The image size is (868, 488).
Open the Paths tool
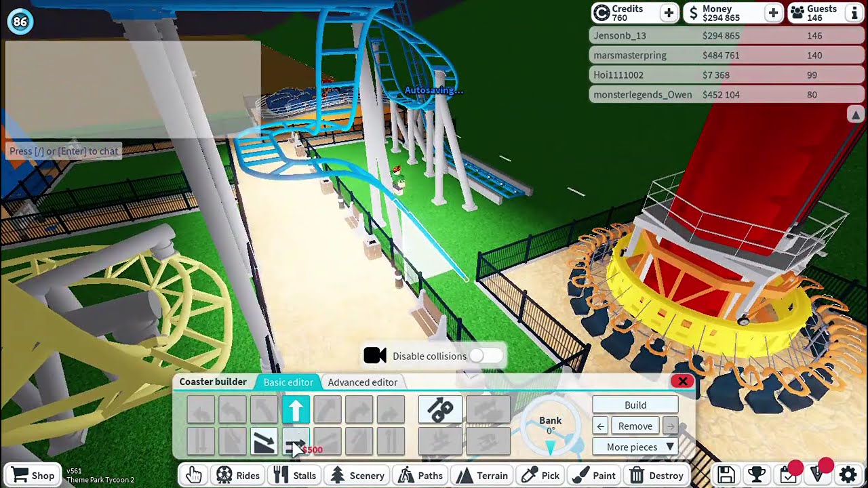(x=420, y=475)
